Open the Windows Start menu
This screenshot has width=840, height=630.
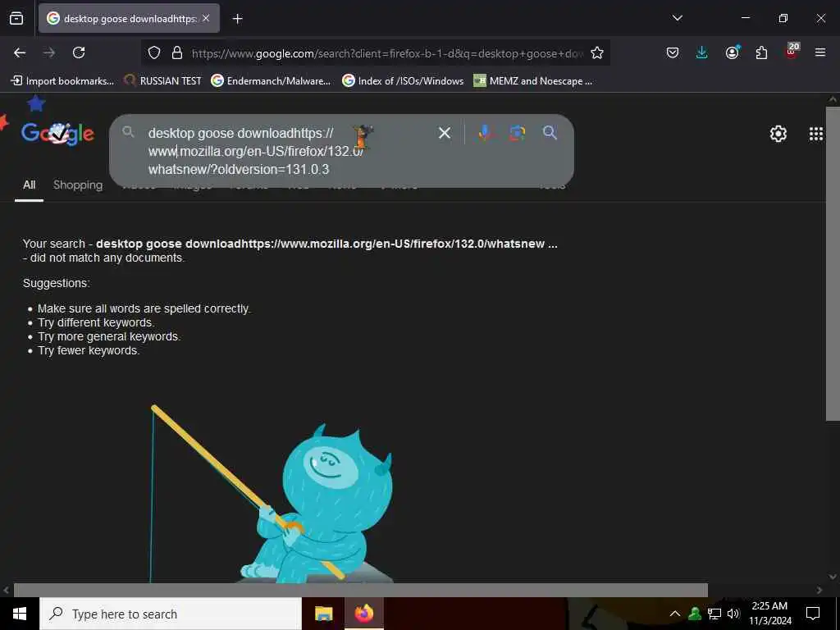click(x=20, y=614)
